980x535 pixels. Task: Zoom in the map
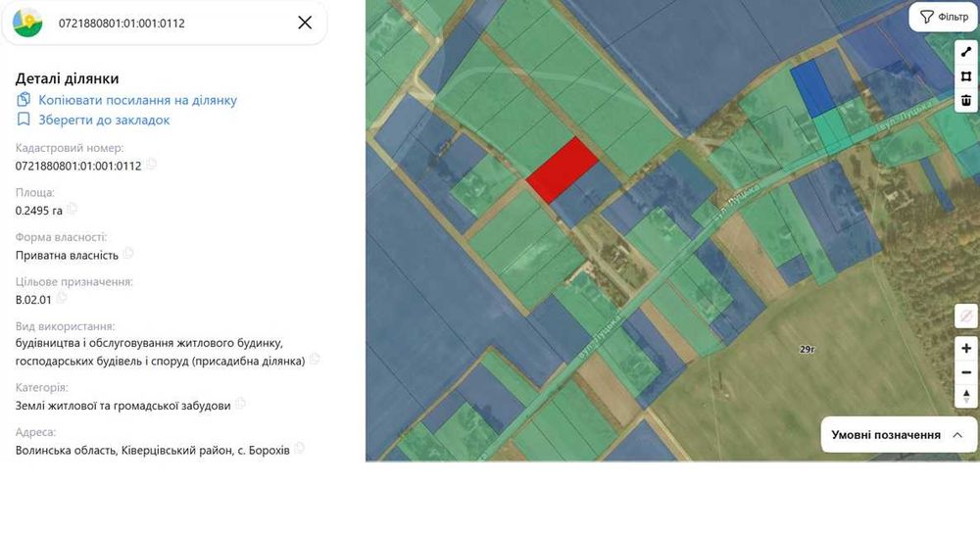[966, 348]
